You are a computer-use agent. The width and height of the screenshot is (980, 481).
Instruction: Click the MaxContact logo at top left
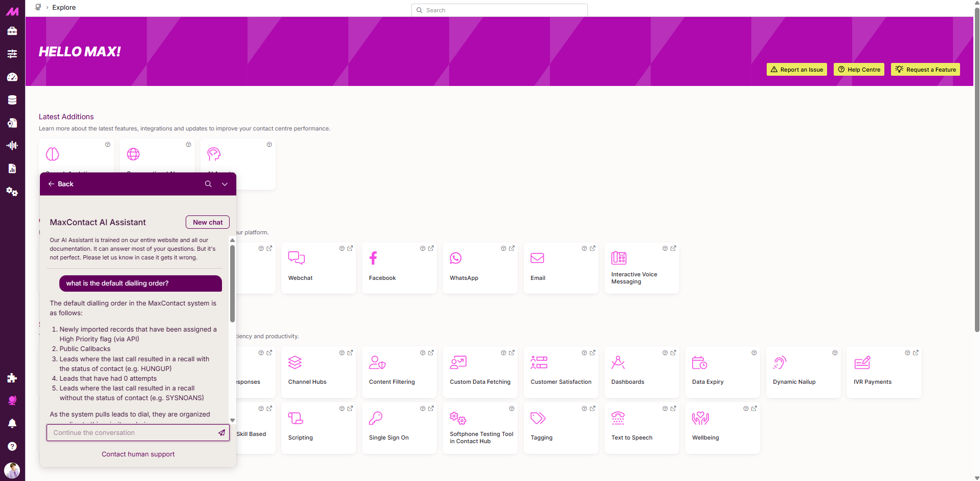12,11
